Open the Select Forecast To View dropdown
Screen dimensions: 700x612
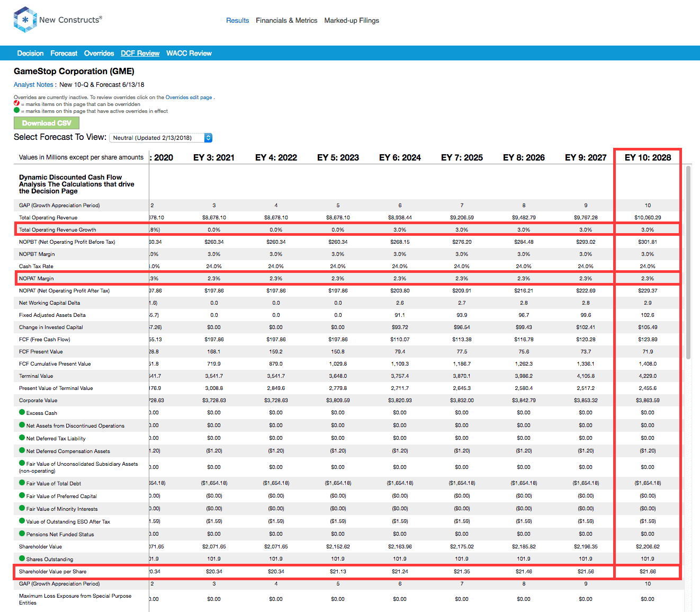tap(161, 138)
